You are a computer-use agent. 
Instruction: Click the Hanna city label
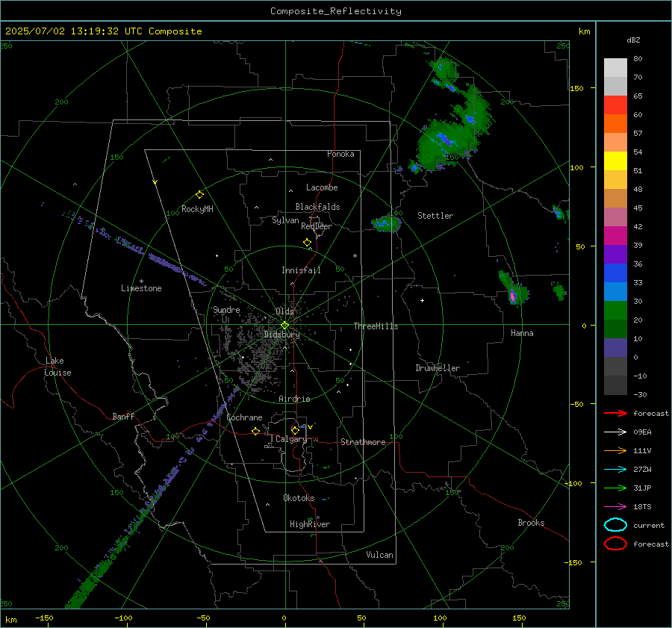(522, 333)
